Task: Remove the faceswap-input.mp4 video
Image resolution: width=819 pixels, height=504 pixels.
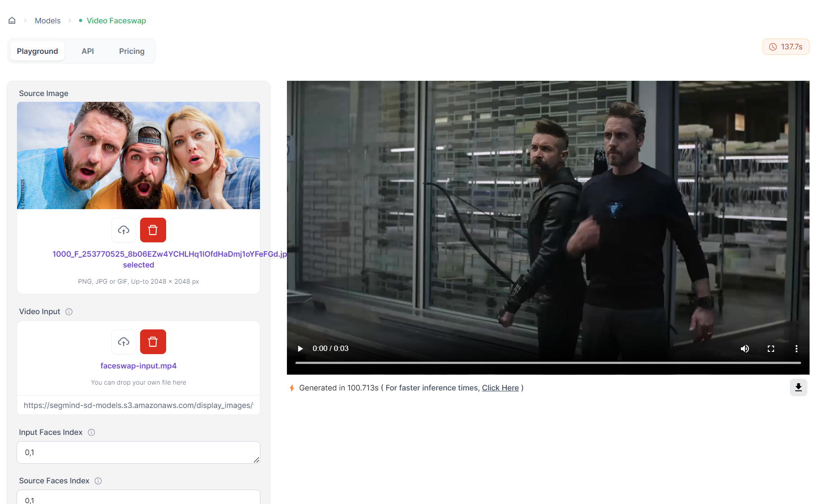Action: pyautogui.click(x=153, y=342)
